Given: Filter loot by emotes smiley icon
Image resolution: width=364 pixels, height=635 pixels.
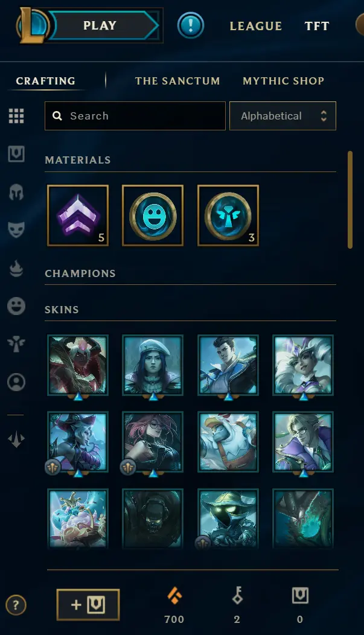Looking at the screenshot, I should (16, 306).
